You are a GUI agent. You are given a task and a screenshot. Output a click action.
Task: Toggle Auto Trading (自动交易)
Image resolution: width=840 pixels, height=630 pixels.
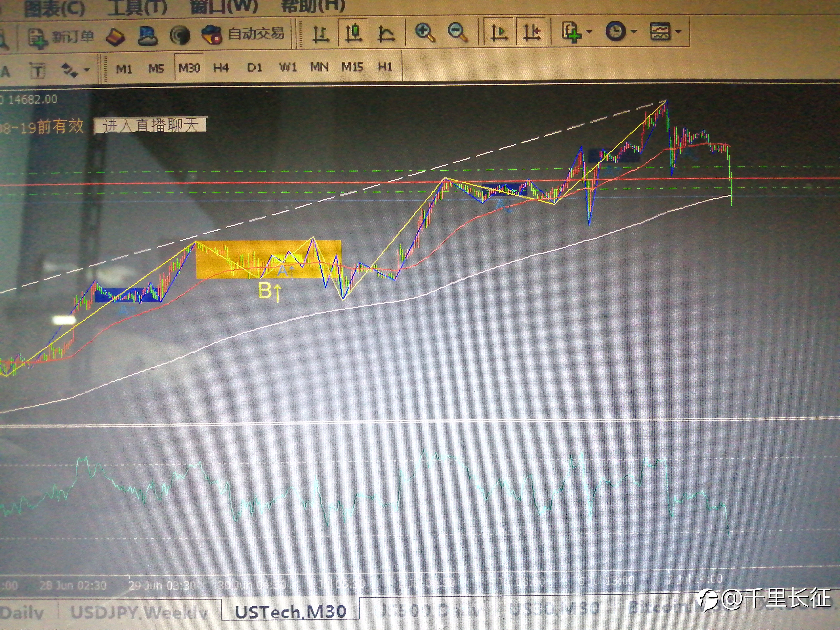point(243,34)
